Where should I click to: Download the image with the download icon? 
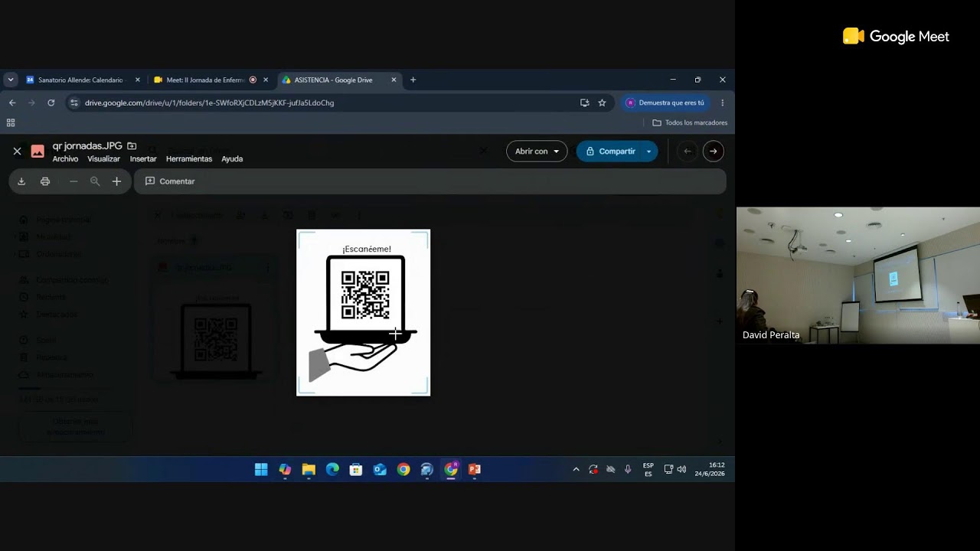coord(21,181)
